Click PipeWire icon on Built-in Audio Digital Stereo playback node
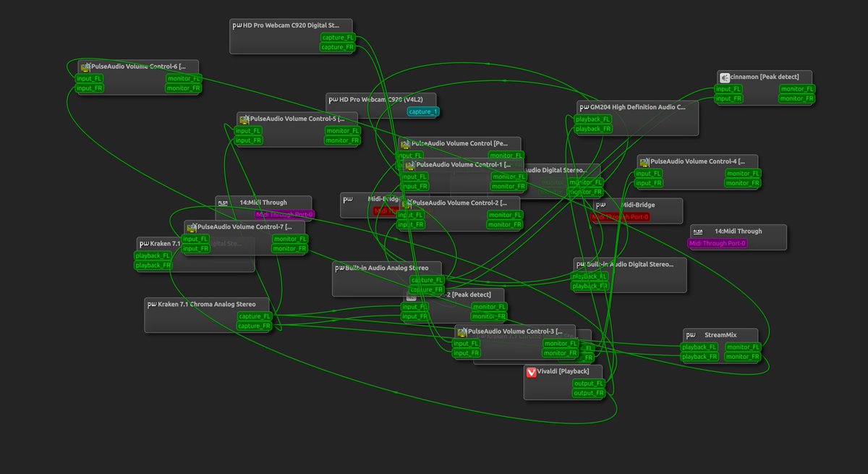This screenshot has height=474, width=868. tap(582, 265)
